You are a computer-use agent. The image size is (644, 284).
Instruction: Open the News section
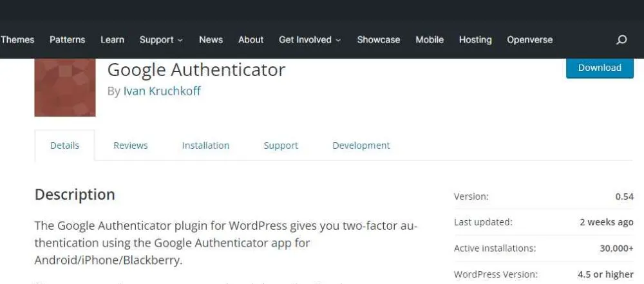pos(211,40)
